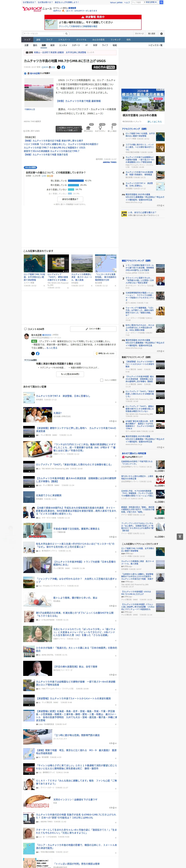Select 国際 category
186x868 pixels.
pyautogui.click(x=44, y=45)
